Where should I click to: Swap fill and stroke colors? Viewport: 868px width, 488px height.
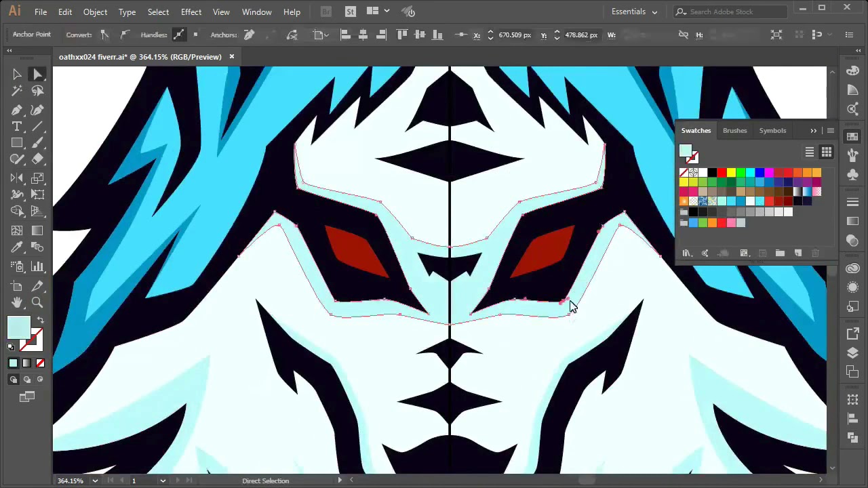coord(40,321)
